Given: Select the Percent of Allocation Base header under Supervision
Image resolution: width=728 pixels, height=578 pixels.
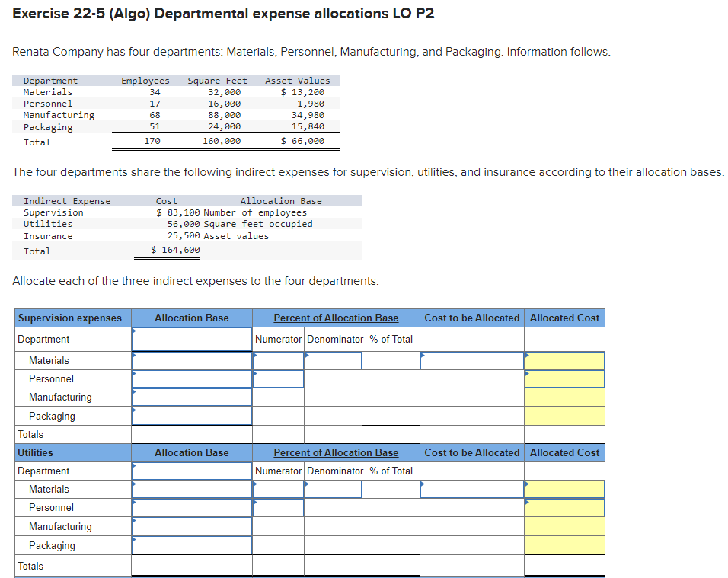Looking at the screenshot, I should click(336, 318).
